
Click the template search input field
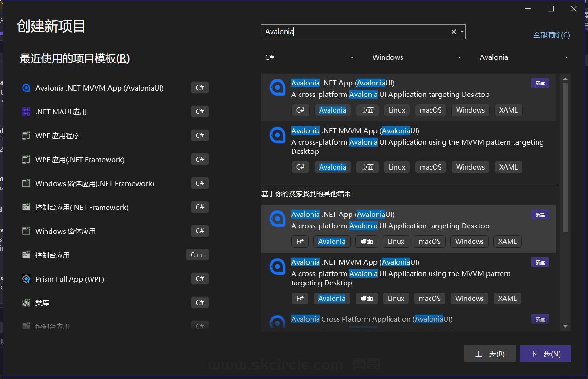(x=354, y=32)
